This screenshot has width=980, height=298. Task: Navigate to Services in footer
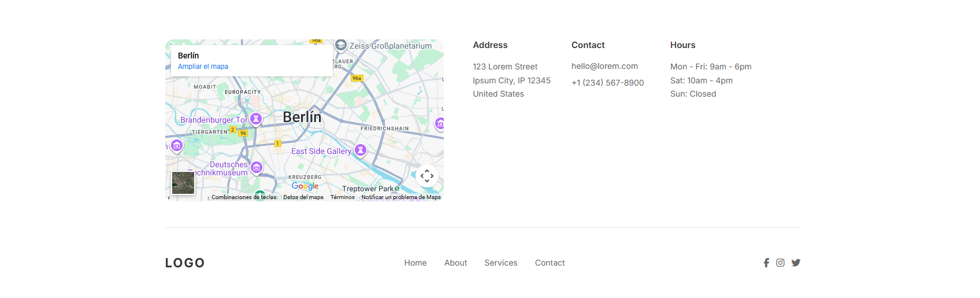coord(501,263)
